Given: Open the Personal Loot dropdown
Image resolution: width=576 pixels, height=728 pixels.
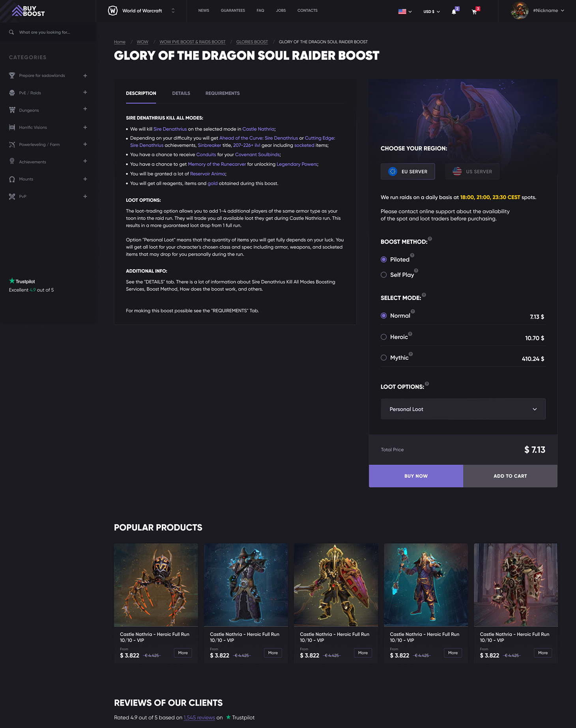Looking at the screenshot, I should click(x=463, y=409).
